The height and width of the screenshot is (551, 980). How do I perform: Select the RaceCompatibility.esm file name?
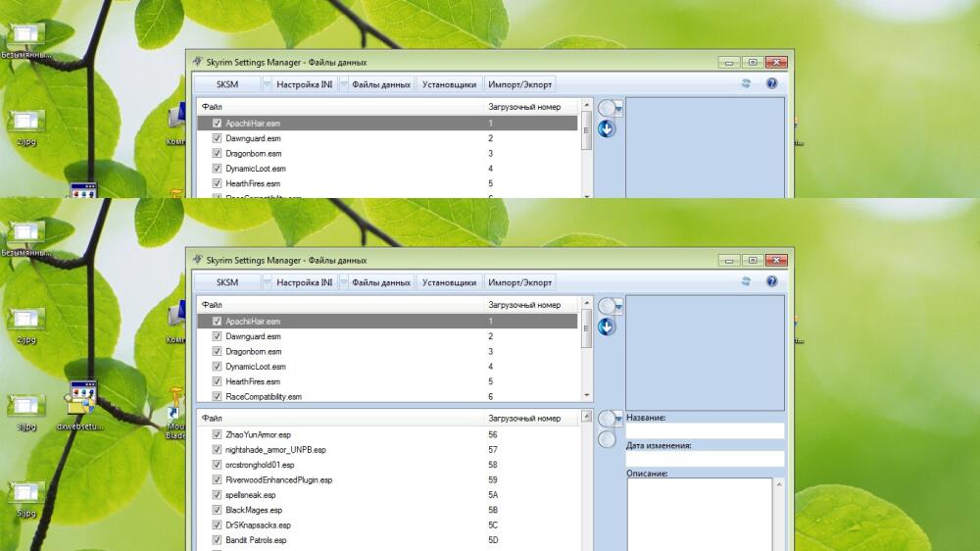click(x=263, y=396)
